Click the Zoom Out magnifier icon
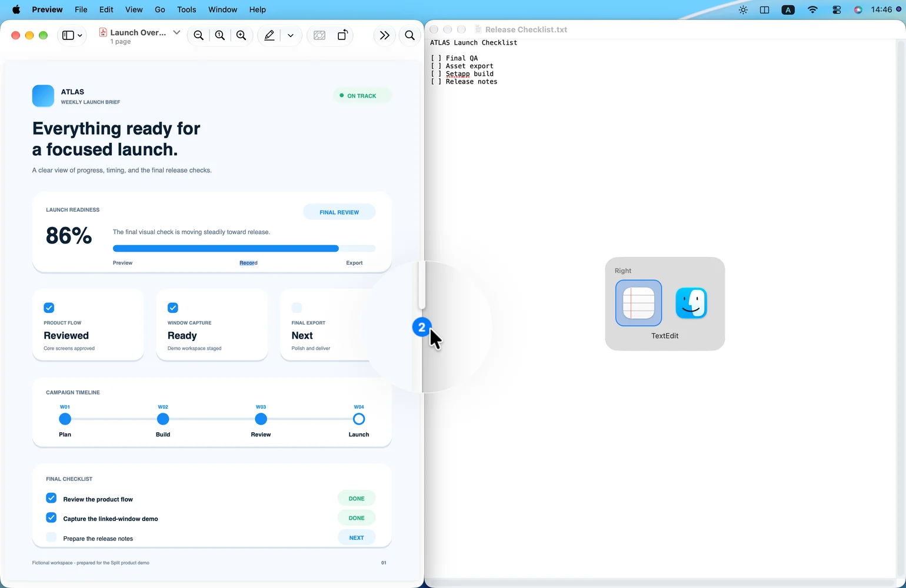The image size is (906, 588). (199, 35)
